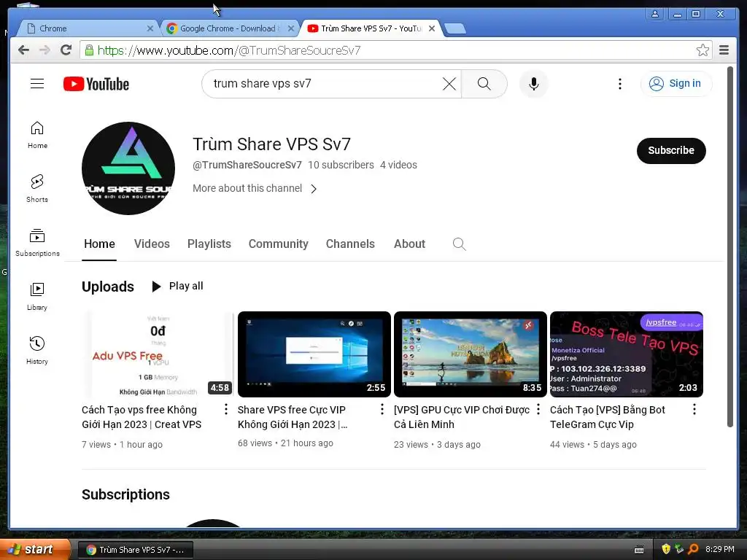Click the shield icon in system tray
Image resolution: width=747 pixels, height=560 pixels.
666,549
